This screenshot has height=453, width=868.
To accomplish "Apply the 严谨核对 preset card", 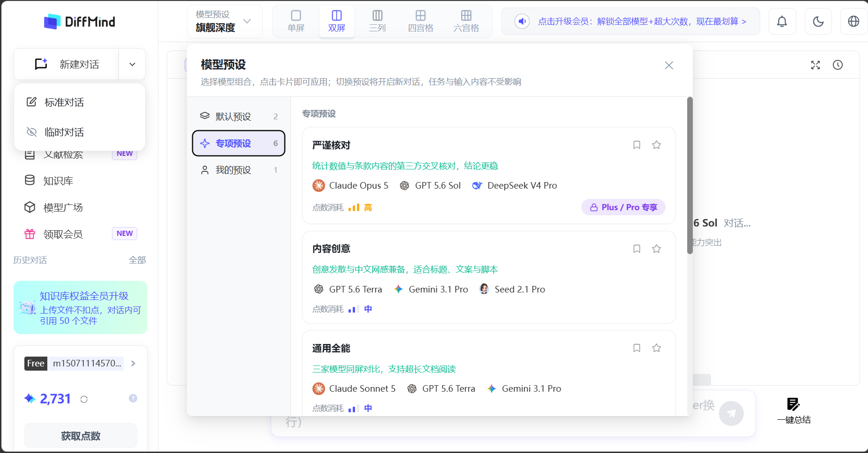I will tap(489, 175).
